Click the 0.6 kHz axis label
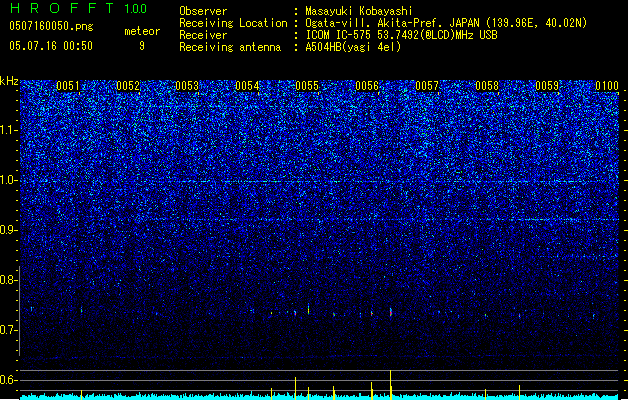 (8, 380)
